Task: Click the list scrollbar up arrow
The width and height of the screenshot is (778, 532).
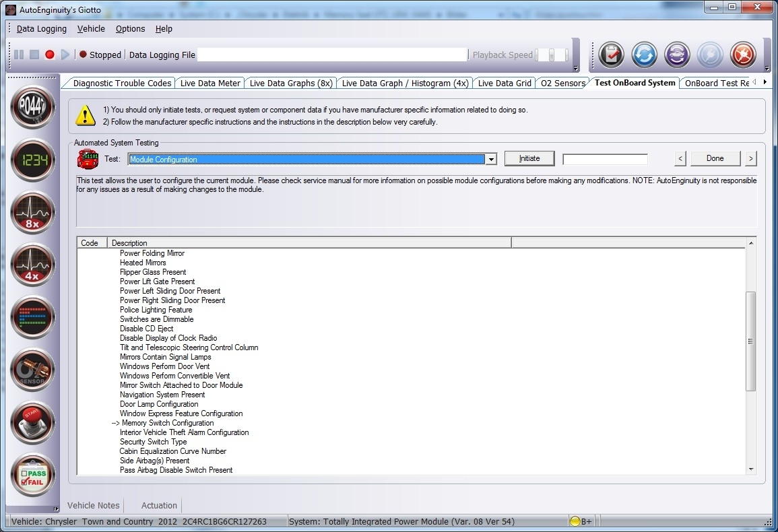Action: point(750,243)
